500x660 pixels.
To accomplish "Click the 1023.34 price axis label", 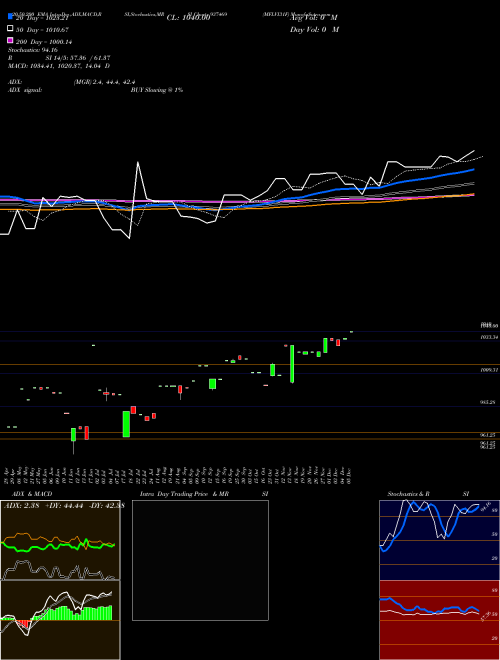I will (x=490, y=337).
